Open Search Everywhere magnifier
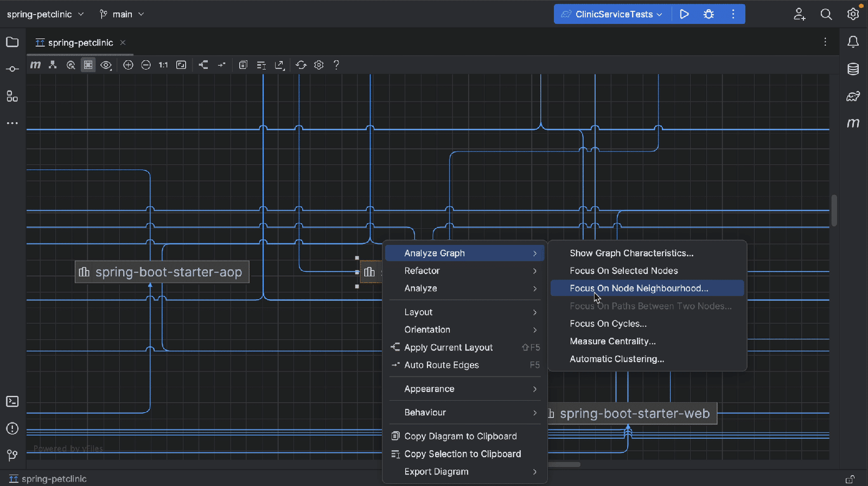This screenshot has width=868, height=486. point(826,14)
